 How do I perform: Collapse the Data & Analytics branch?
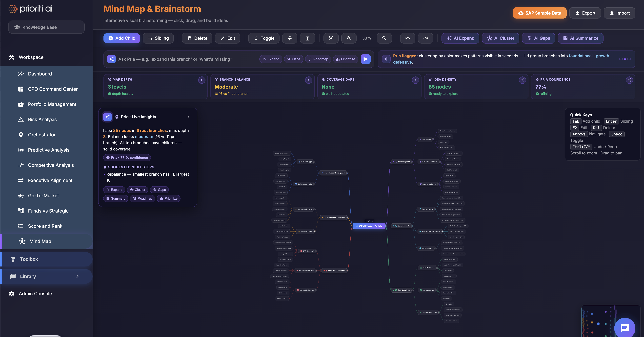(x=412, y=290)
